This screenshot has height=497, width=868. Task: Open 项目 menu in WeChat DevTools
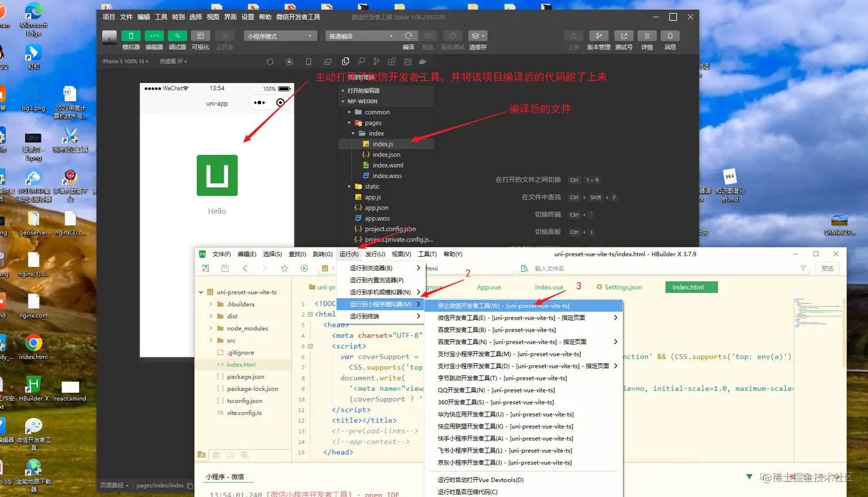pos(109,17)
